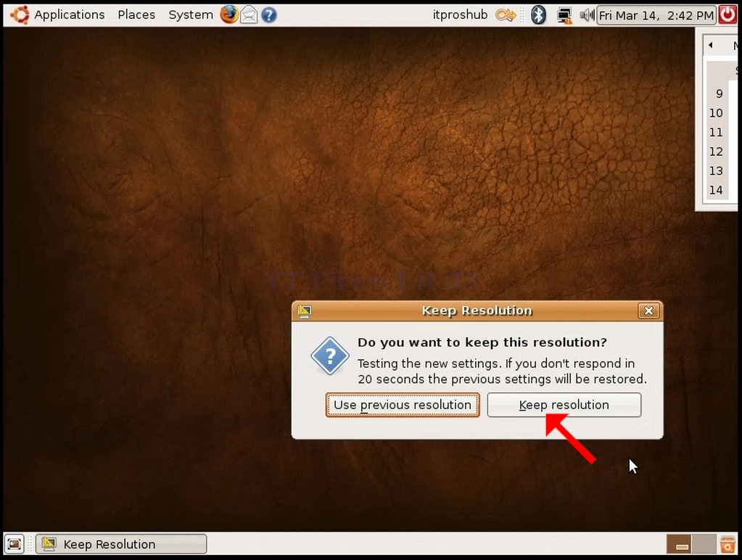Go to previous month with calendar arrow
The width and height of the screenshot is (742, 560).
[x=710, y=45]
